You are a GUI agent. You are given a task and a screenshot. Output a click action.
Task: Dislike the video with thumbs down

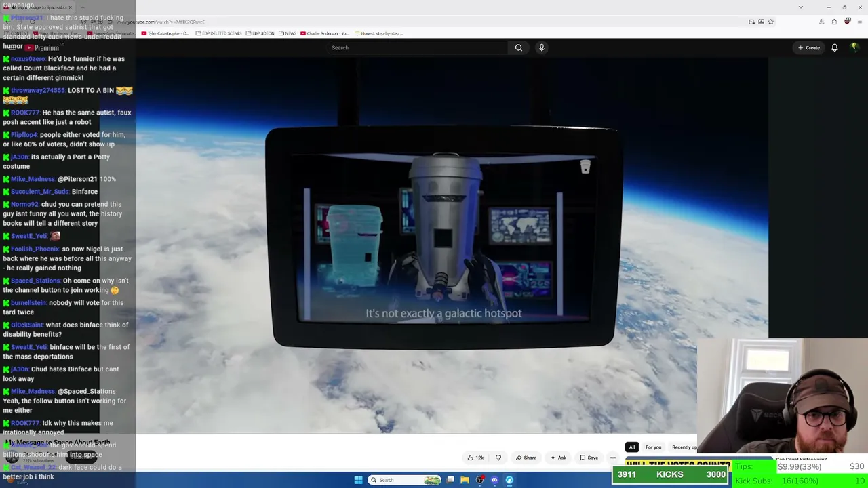click(x=498, y=457)
